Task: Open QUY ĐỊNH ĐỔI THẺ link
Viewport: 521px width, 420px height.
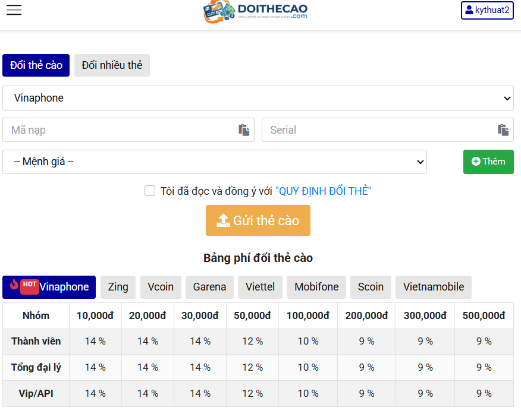Action: click(x=324, y=191)
